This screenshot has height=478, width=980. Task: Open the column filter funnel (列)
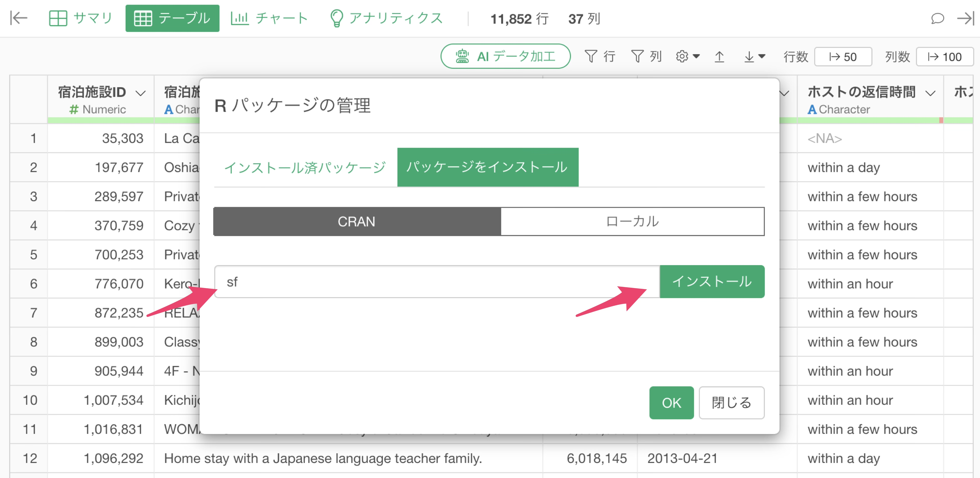pos(646,57)
